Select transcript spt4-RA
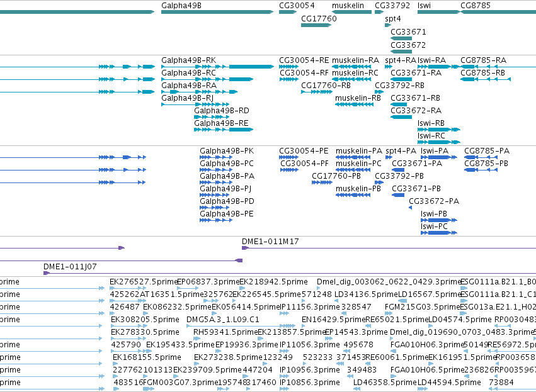 click(x=401, y=60)
